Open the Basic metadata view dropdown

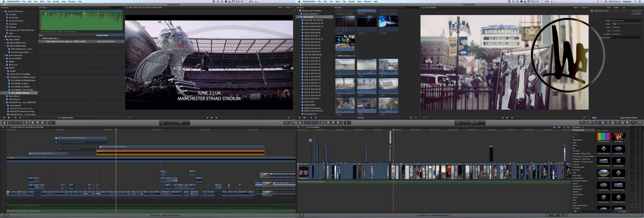tap(602, 118)
